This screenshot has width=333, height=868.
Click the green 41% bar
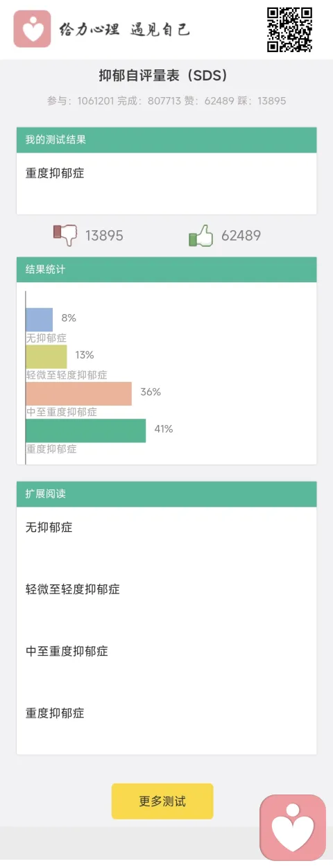(86, 430)
